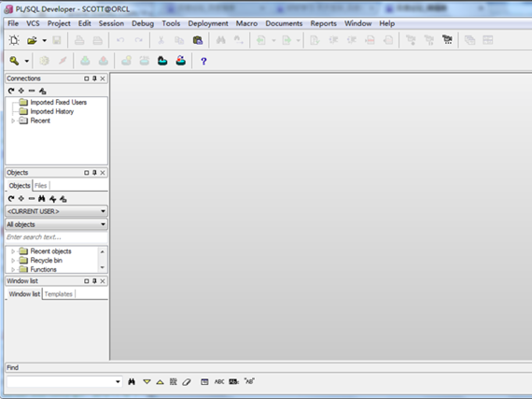
Task: Toggle the ABC case sensitive find option
Action: click(219, 381)
